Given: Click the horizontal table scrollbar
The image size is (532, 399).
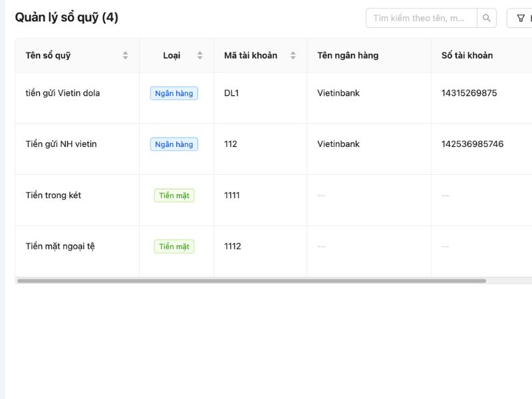Looking at the screenshot, I should point(251,281).
